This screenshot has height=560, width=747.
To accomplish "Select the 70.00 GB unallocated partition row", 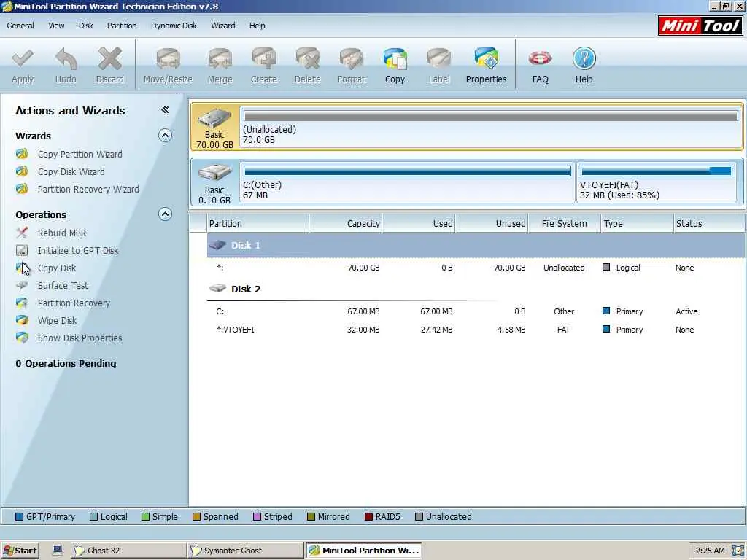I will tap(476, 268).
